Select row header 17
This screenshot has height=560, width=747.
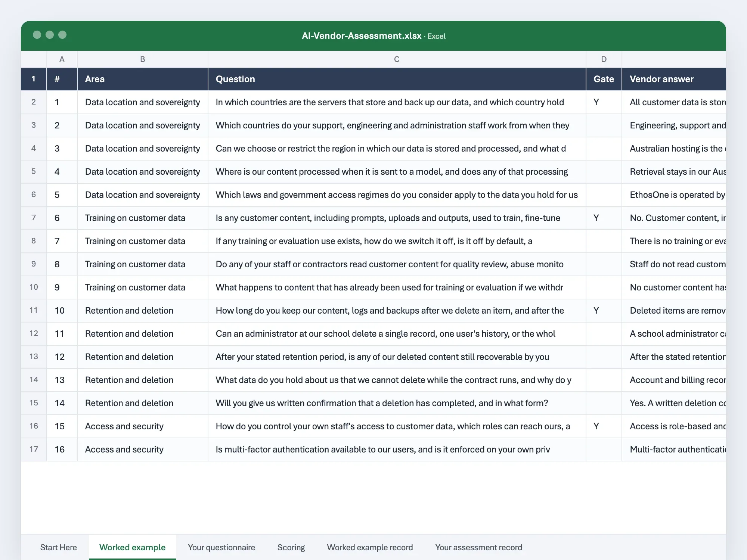pos(34,449)
